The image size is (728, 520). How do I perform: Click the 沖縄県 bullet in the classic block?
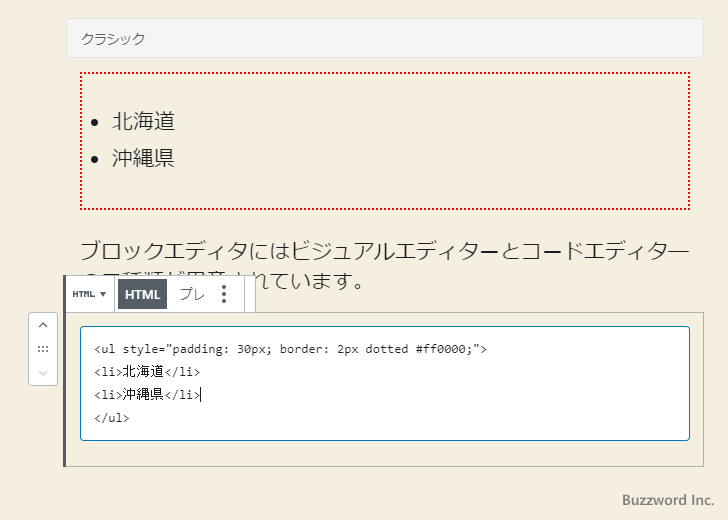(143, 158)
